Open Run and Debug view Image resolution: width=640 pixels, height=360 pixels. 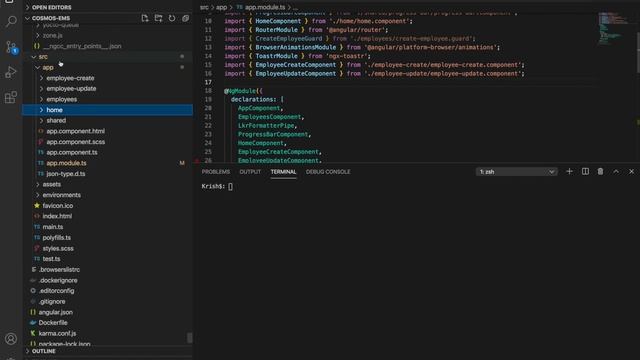pos(11,72)
